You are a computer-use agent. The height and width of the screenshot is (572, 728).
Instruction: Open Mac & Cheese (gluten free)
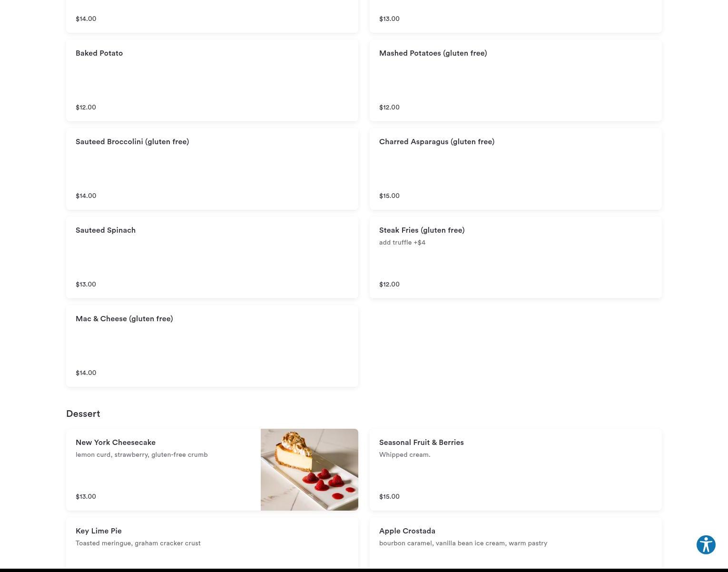[x=212, y=346]
